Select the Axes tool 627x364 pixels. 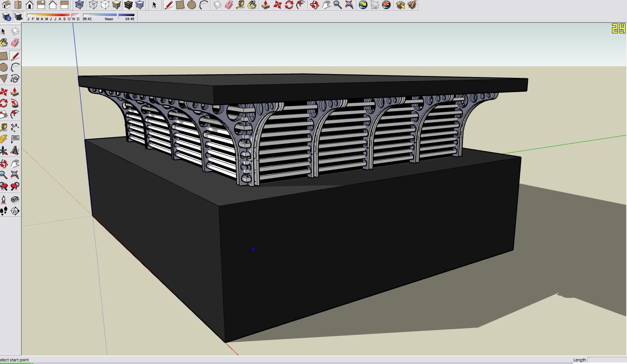pyautogui.click(x=4, y=150)
